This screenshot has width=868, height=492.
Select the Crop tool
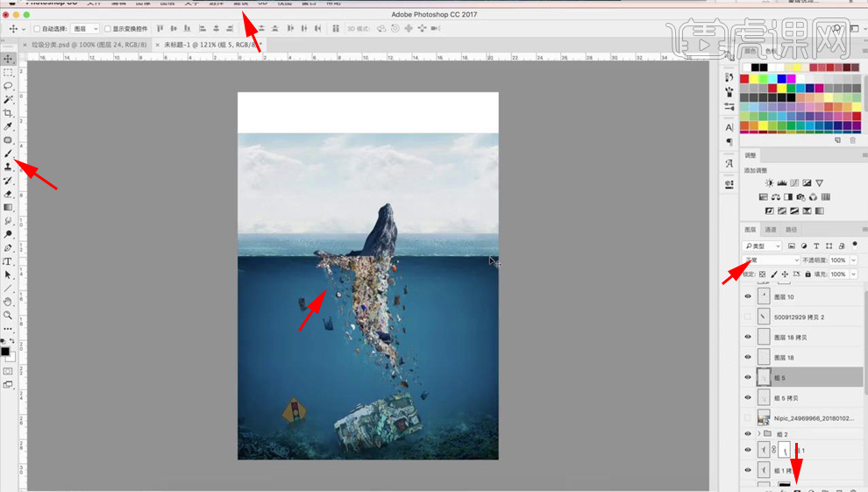click(8, 113)
